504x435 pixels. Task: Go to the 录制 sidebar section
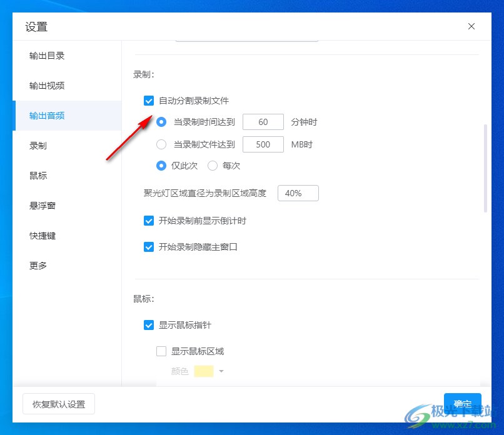pos(67,146)
